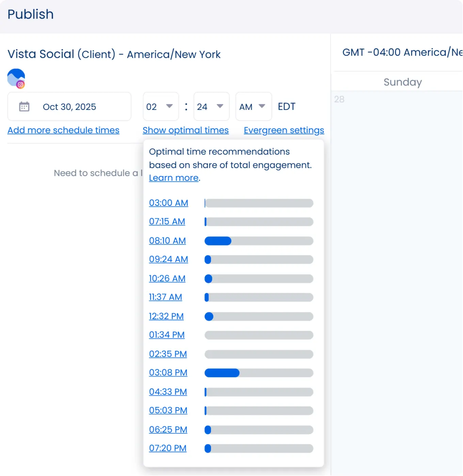Open the minutes dropdown showing 24

click(211, 107)
